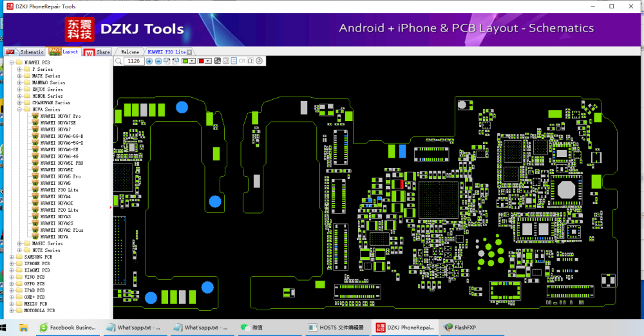644x336 pixels.
Task: Click the VIVO PCB folder
Action: (x=35, y=277)
